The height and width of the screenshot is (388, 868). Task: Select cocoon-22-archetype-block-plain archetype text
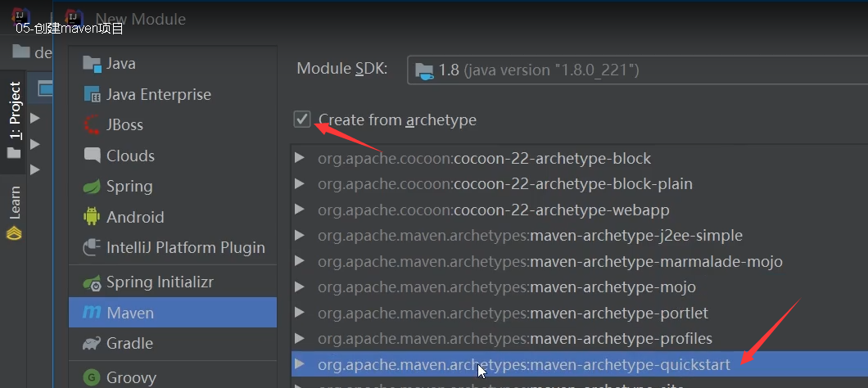(x=505, y=183)
